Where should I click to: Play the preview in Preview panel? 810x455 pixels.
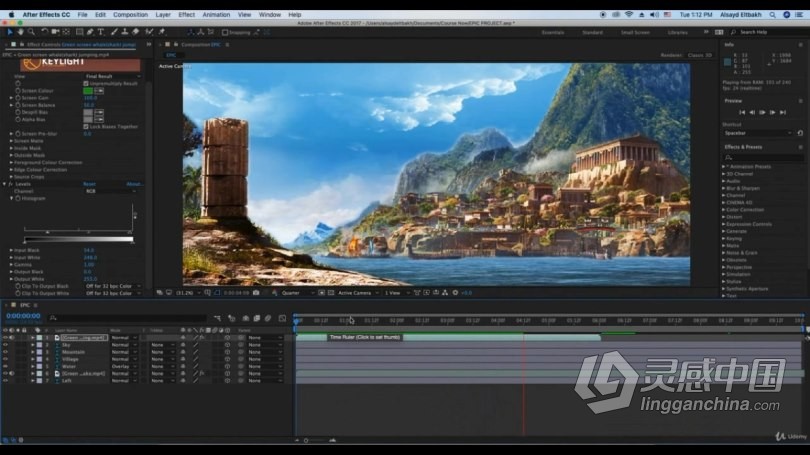click(762, 113)
